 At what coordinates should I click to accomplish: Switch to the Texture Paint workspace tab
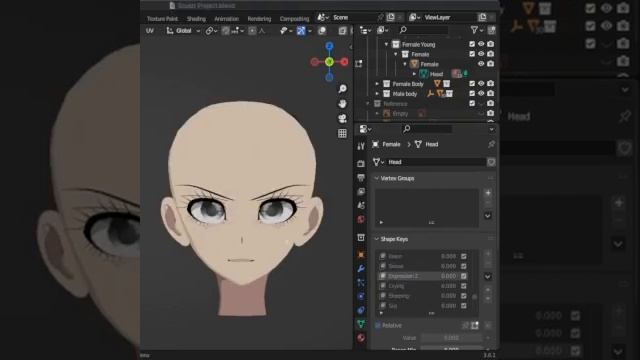coord(162,19)
